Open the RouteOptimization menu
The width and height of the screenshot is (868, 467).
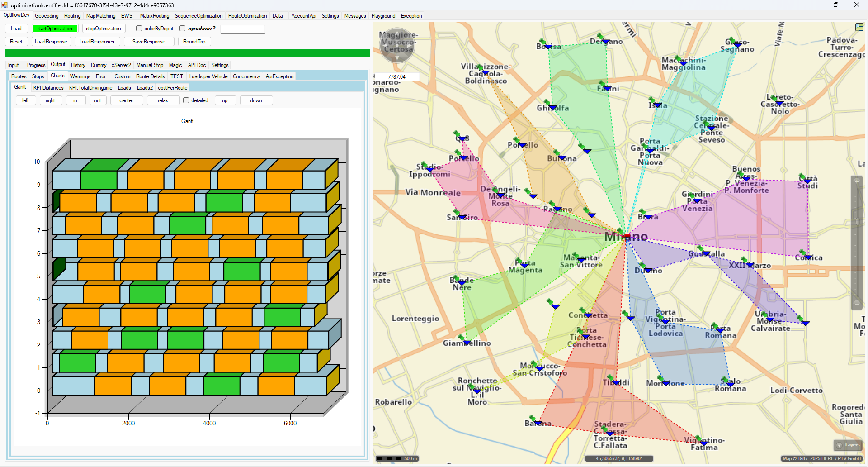tap(247, 16)
